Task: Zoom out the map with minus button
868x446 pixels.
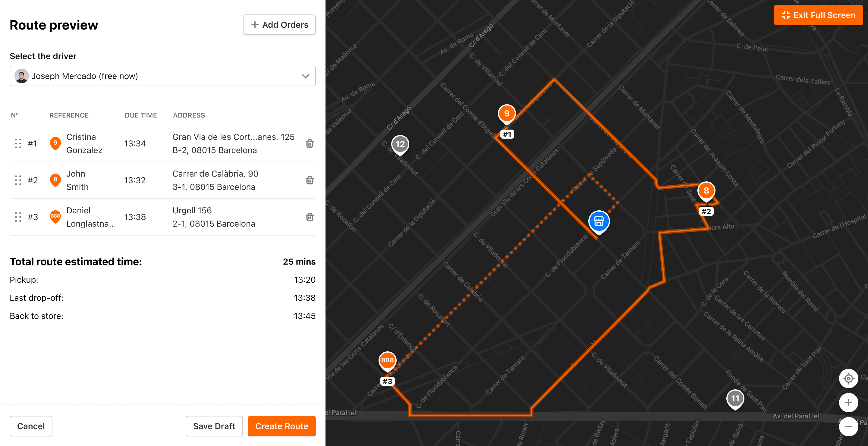Action: (848, 426)
